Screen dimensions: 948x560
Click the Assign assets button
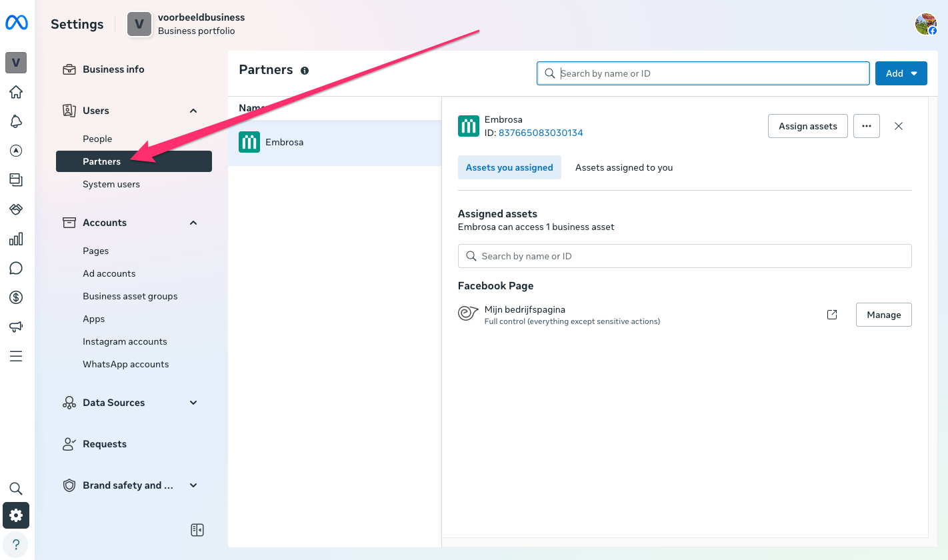(x=808, y=126)
